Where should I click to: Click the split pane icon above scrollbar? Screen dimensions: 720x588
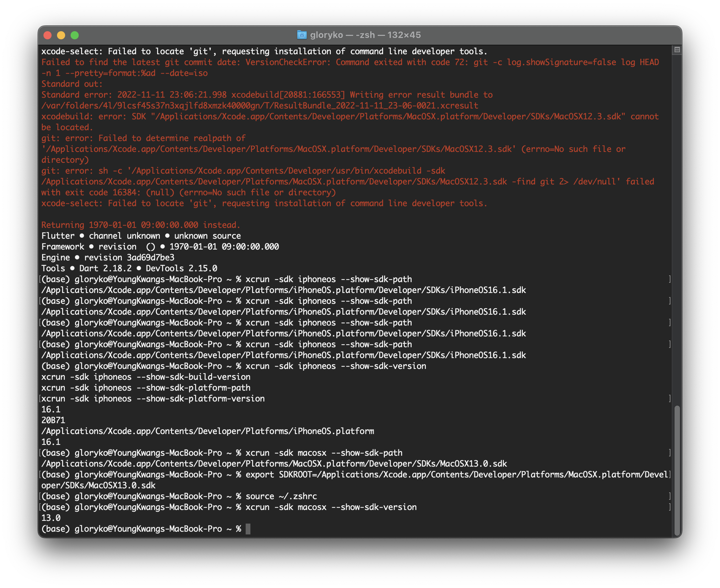677,50
